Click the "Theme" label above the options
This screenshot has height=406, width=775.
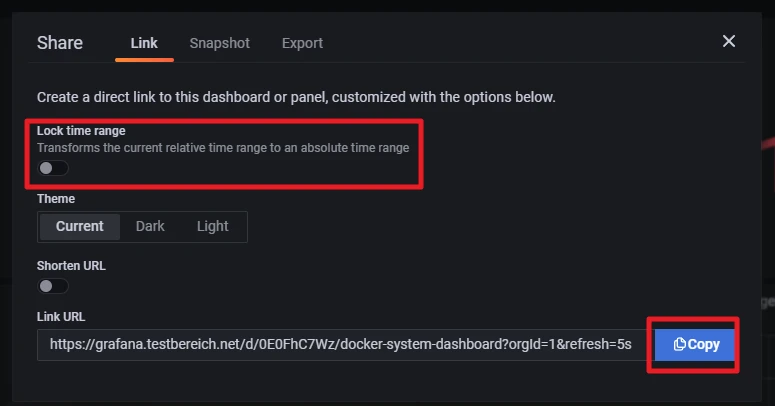[56, 199]
